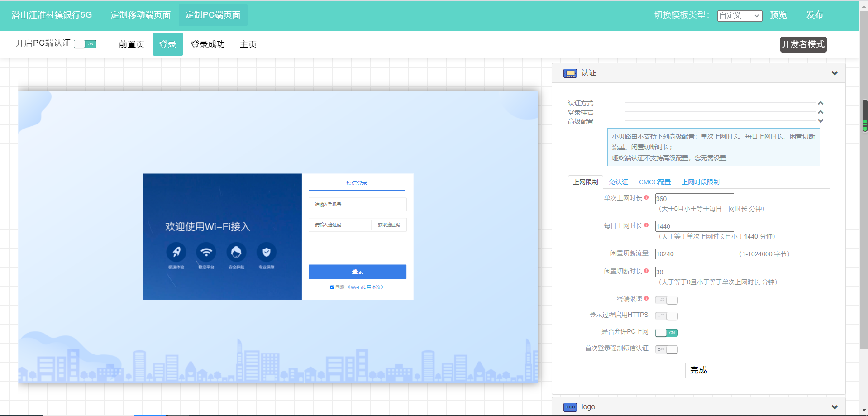The image size is (868, 416).
Task: Open the 登录成功 page tab
Action: pos(208,44)
